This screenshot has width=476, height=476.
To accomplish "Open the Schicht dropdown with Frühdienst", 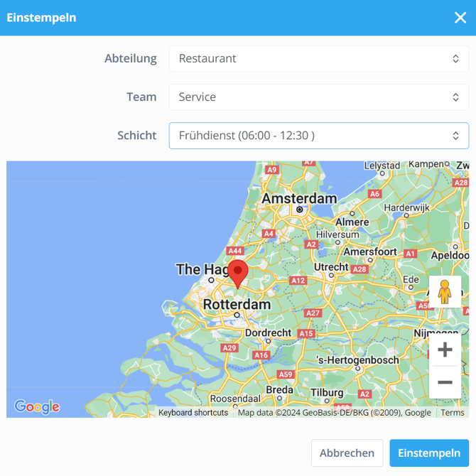I will point(318,136).
